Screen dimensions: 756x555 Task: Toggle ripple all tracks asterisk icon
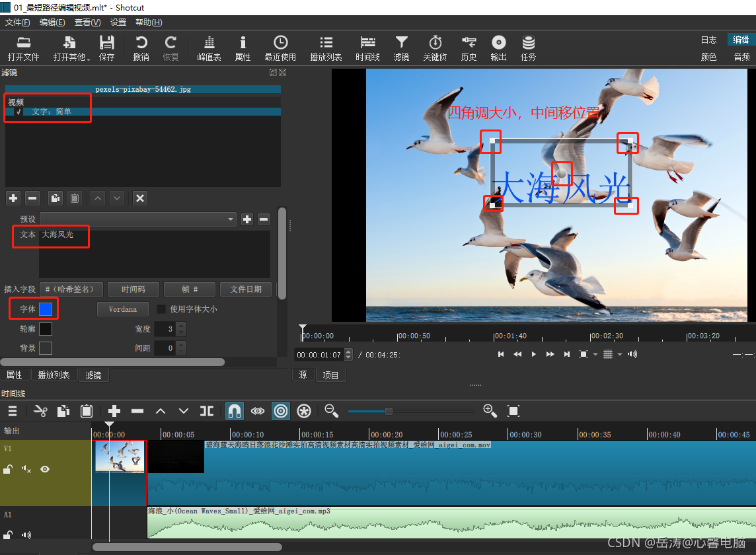click(304, 411)
